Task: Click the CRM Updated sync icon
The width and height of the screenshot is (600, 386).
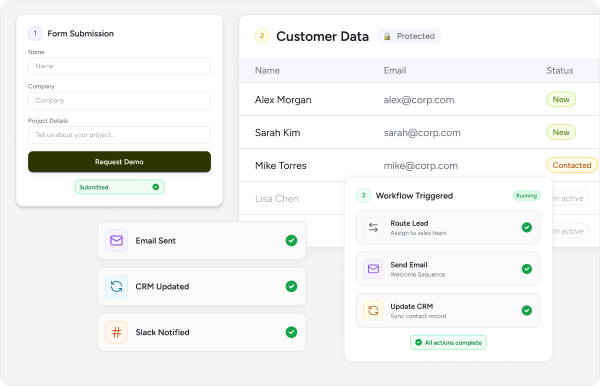Action: coord(116,287)
